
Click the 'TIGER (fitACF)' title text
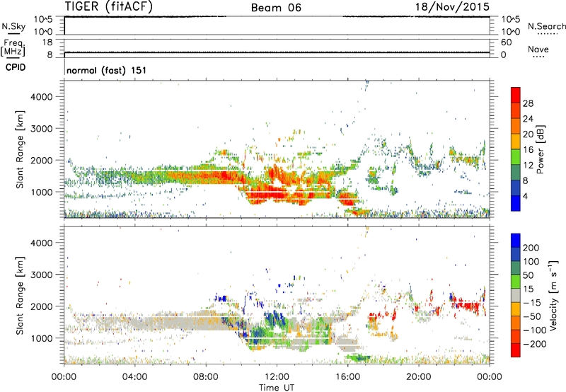(x=109, y=6)
